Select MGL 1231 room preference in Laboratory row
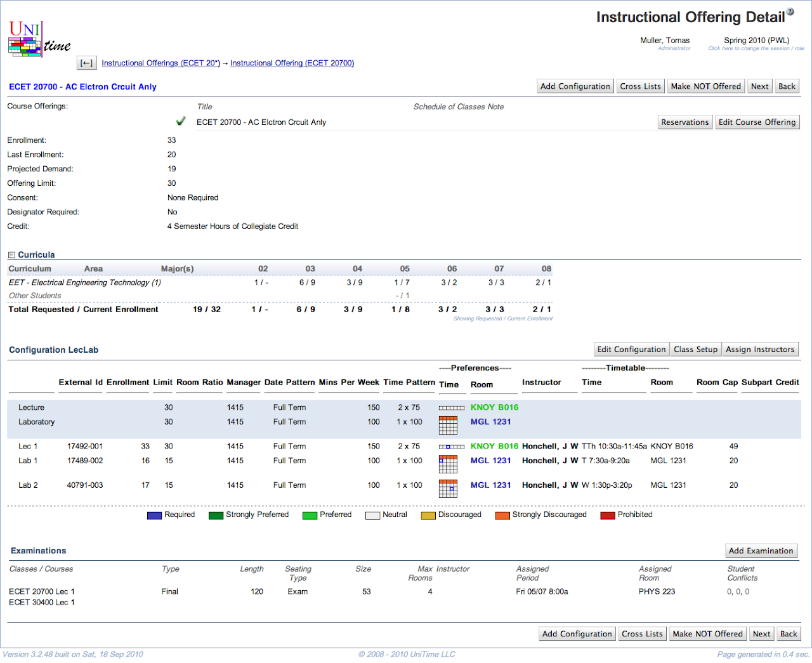Screen dimensions: 812x663 pyautogui.click(x=490, y=422)
